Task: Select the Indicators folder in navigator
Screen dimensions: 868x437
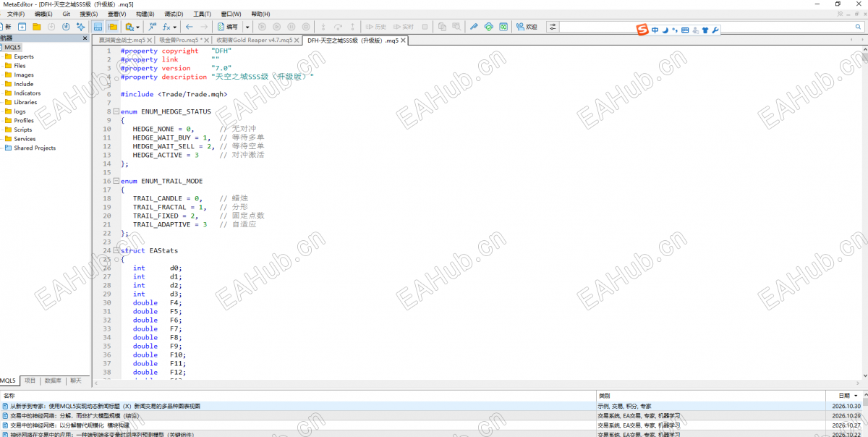Action: tap(27, 93)
